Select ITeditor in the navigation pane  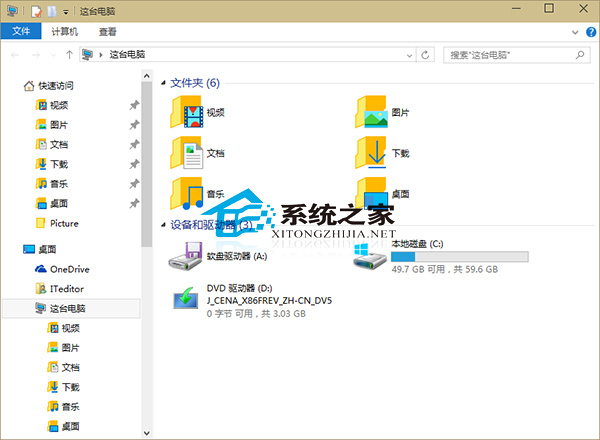[x=60, y=289]
